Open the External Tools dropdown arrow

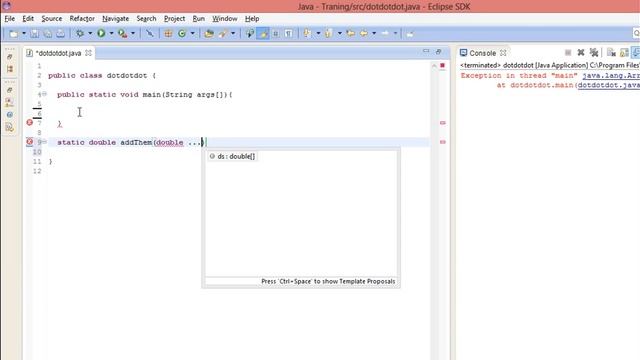pyautogui.click(x=133, y=33)
